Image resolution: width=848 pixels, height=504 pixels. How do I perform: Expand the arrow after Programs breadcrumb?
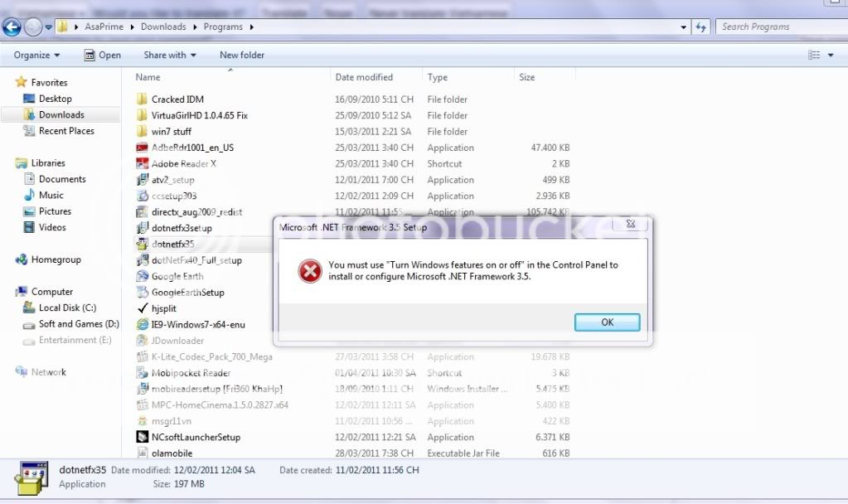pyautogui.click(x=251, y=27)
